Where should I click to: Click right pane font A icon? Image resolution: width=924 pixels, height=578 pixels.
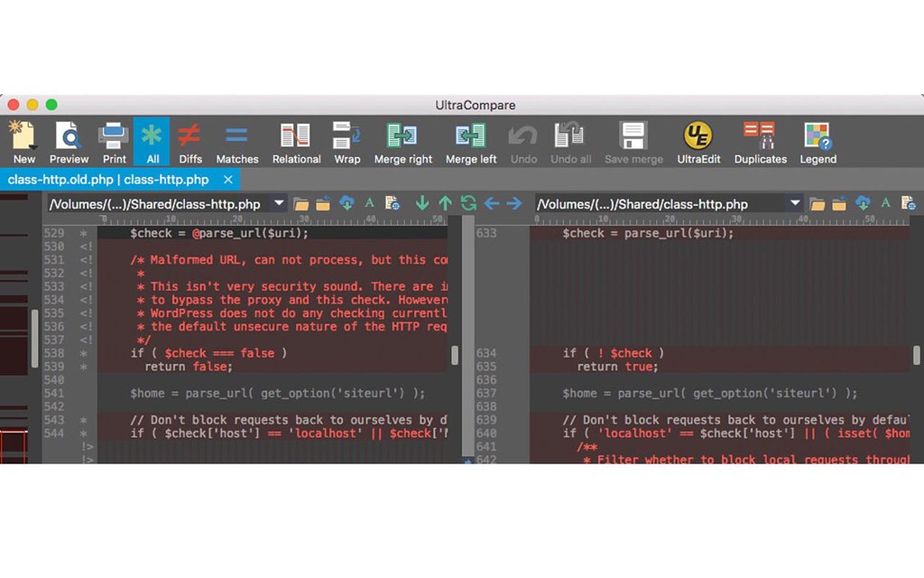(886, 203)
